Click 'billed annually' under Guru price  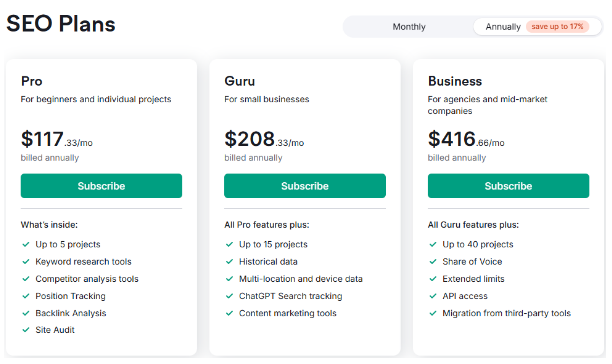tap(253, 158)
